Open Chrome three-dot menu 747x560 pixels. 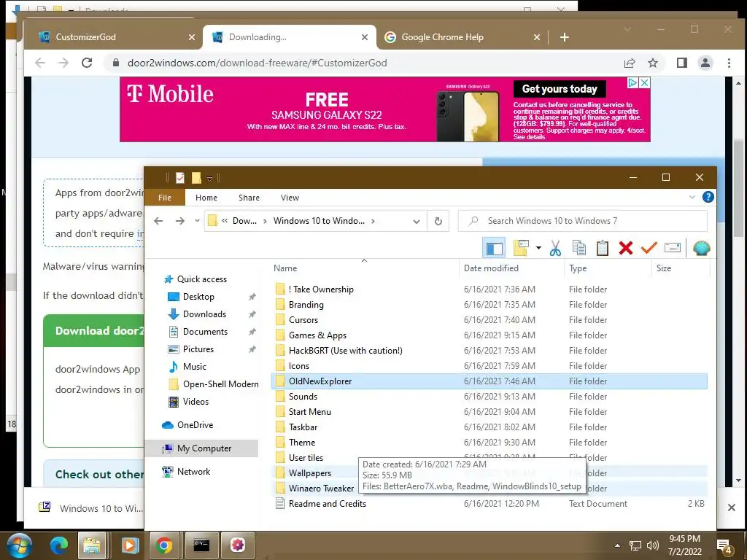[x=729, y=63]
